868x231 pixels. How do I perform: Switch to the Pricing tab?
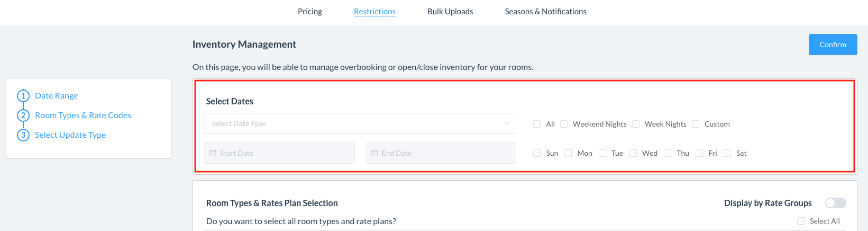pos(310,12)
